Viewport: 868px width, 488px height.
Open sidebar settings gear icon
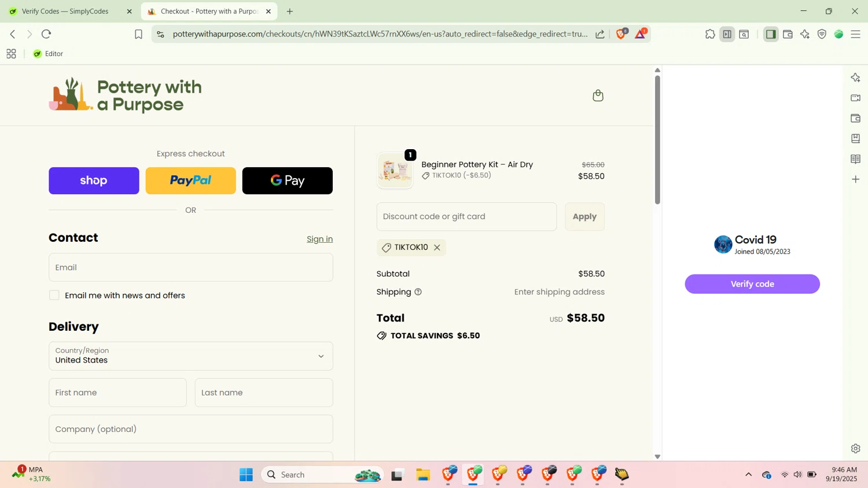[x=856, y=448]
